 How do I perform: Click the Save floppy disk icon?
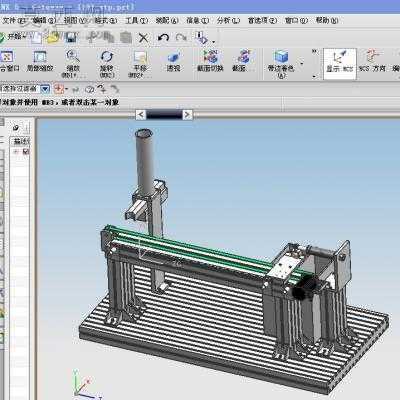coord(71,37)
